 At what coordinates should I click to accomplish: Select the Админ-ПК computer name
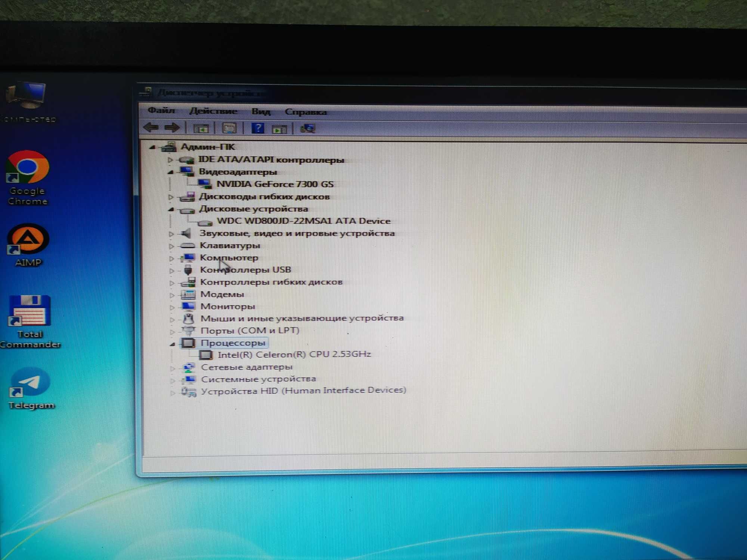tap(208, 147)
